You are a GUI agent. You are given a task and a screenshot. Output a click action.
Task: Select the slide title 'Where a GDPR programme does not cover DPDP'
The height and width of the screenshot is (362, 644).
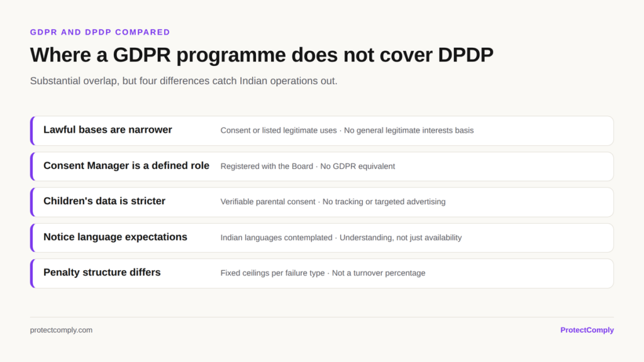262,55
